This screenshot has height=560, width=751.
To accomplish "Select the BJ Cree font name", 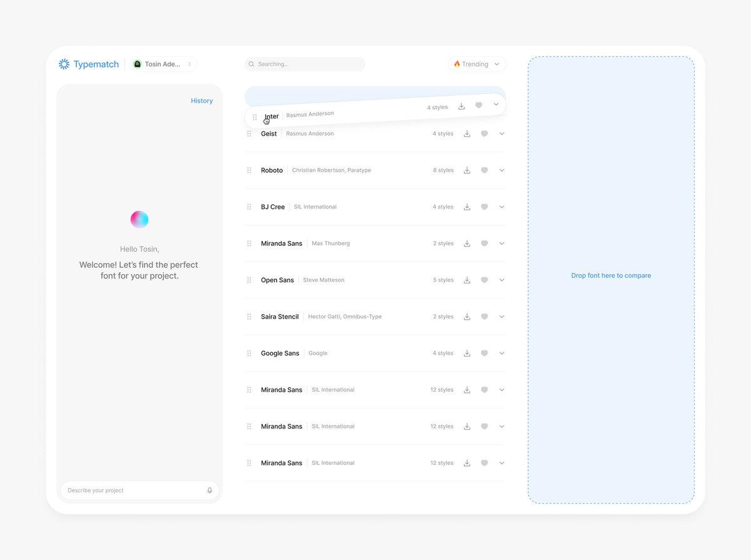I will (273, 207).
